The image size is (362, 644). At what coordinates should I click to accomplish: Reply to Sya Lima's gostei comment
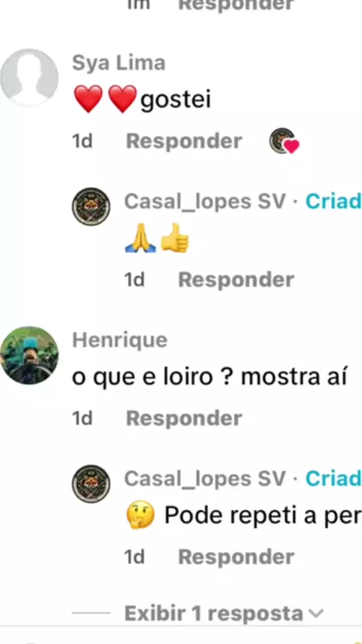click(x=184, y=141)
